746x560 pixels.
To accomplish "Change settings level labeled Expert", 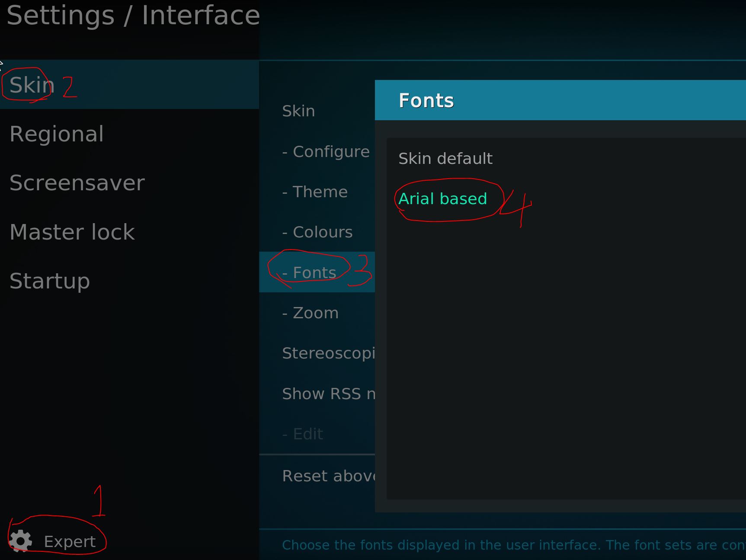I will pos(70,541).
